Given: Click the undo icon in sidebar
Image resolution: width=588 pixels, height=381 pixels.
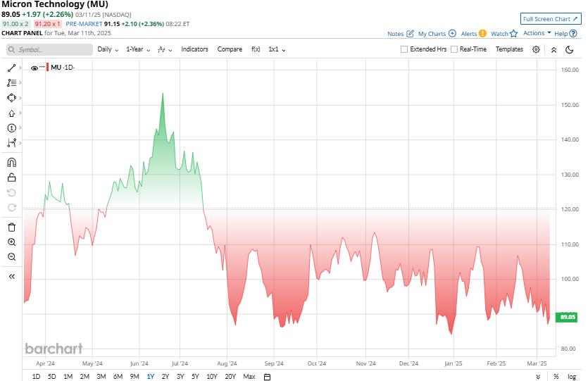Looking at the screenshot, I should [x=12, y=193].
